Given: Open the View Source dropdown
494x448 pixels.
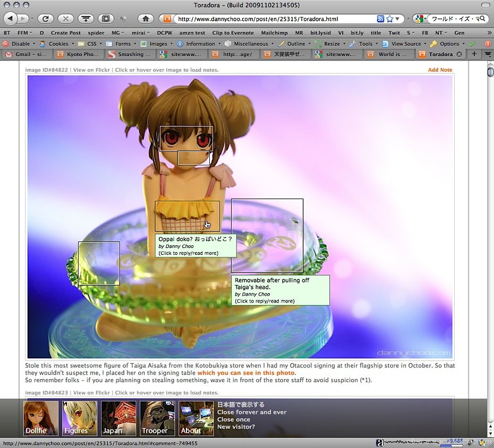Looking at the screenshot, I should tap(404, 44).
